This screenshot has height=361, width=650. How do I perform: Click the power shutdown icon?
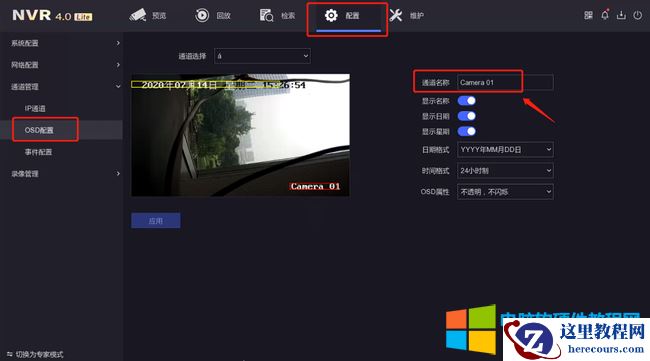tap(638, 15)
